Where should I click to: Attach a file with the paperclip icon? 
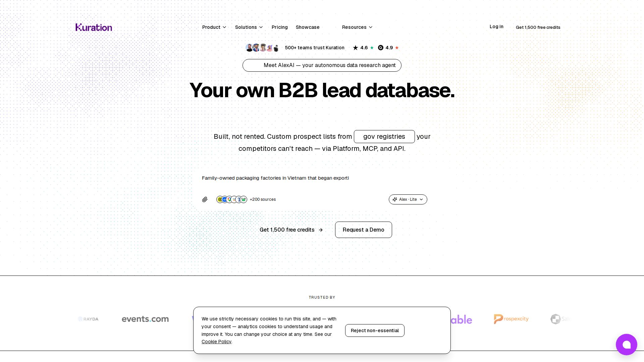click(205, 199)
